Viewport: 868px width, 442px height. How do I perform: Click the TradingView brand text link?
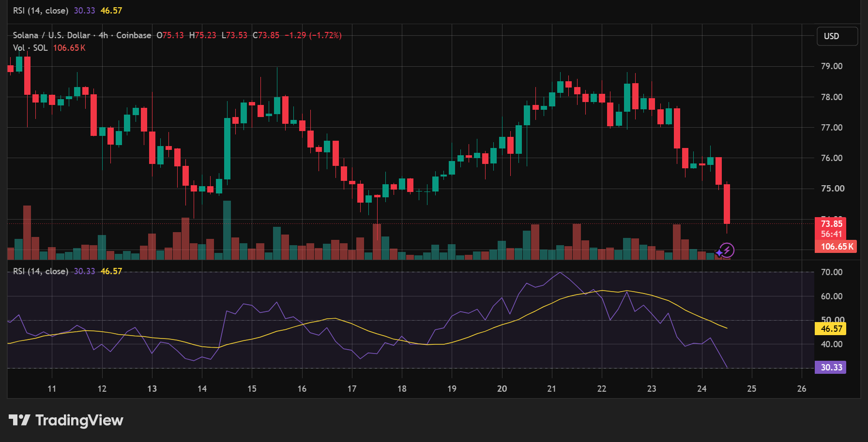(x=79, y=420)
